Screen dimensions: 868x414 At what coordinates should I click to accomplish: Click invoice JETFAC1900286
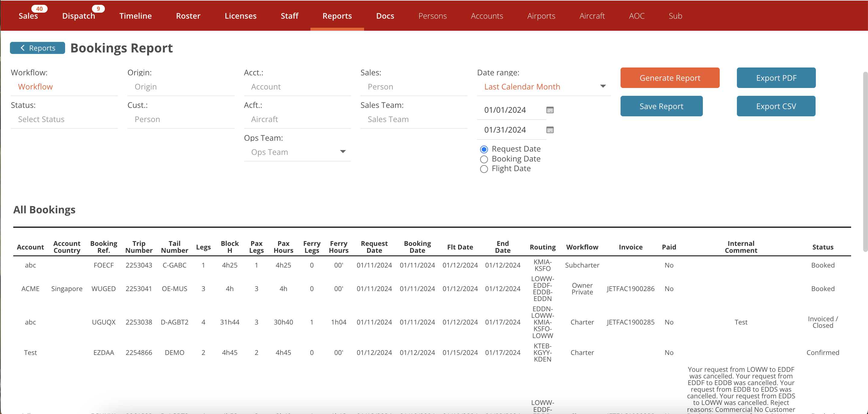point(631,289)
